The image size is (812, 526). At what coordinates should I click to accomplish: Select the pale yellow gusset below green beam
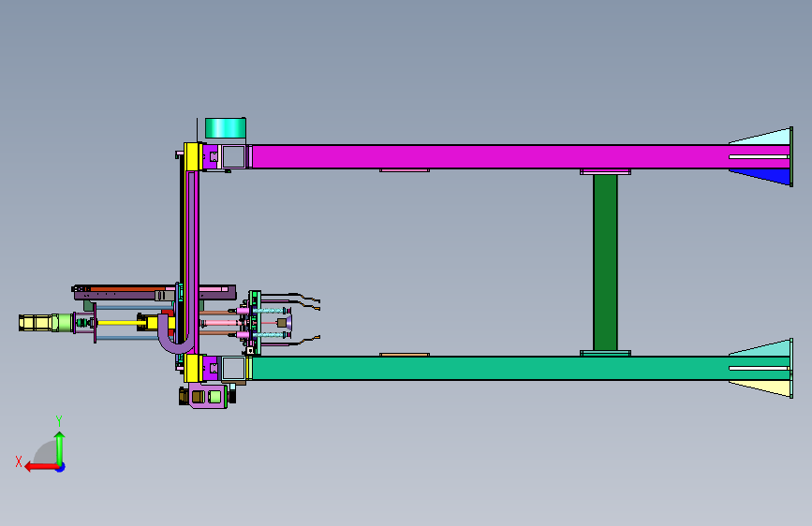pyautogui.click(x=766, y=387)
